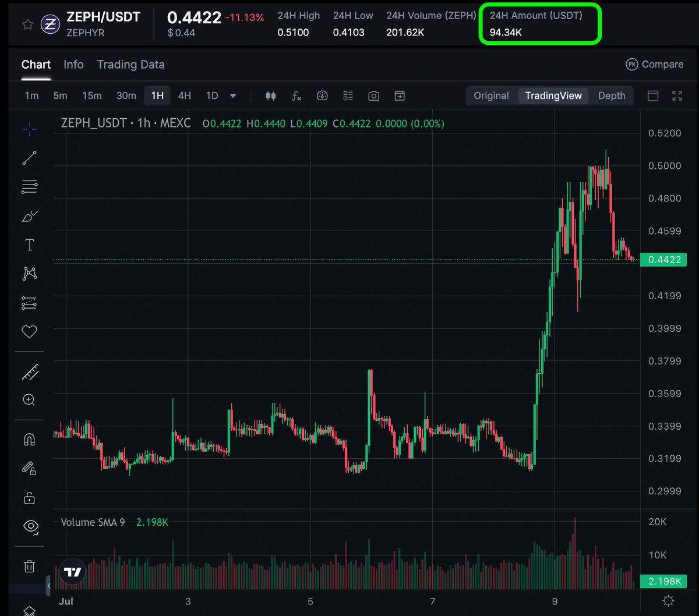Image resolution: width=699 pixels, height=616 pixels.
Task: Open the forecasting and position tool
Action: [30, 303]
